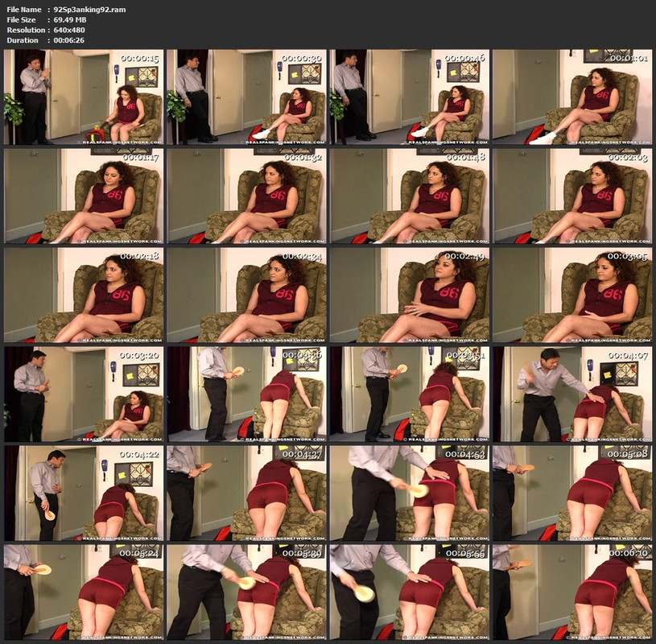Pick the frame marked 00:02:49
Viewport: 656px width, 644px height.
pos(410,295)
